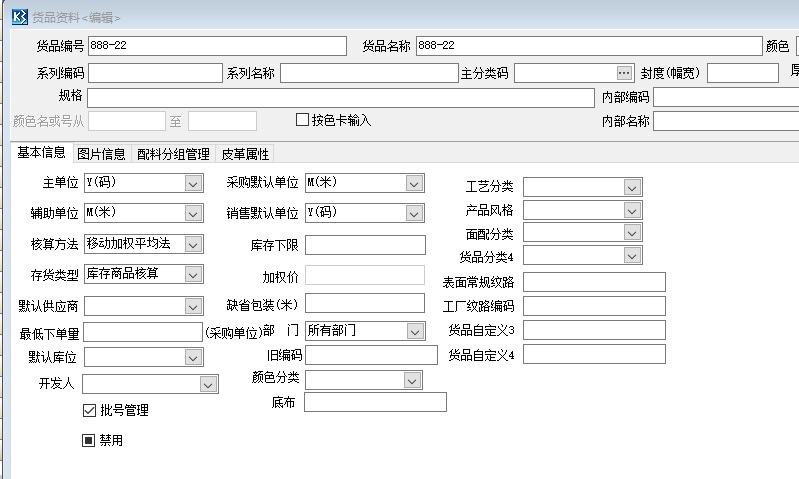Open the 面配分类 dropdown
Viewport: 799px width, 479px height.
632,232
